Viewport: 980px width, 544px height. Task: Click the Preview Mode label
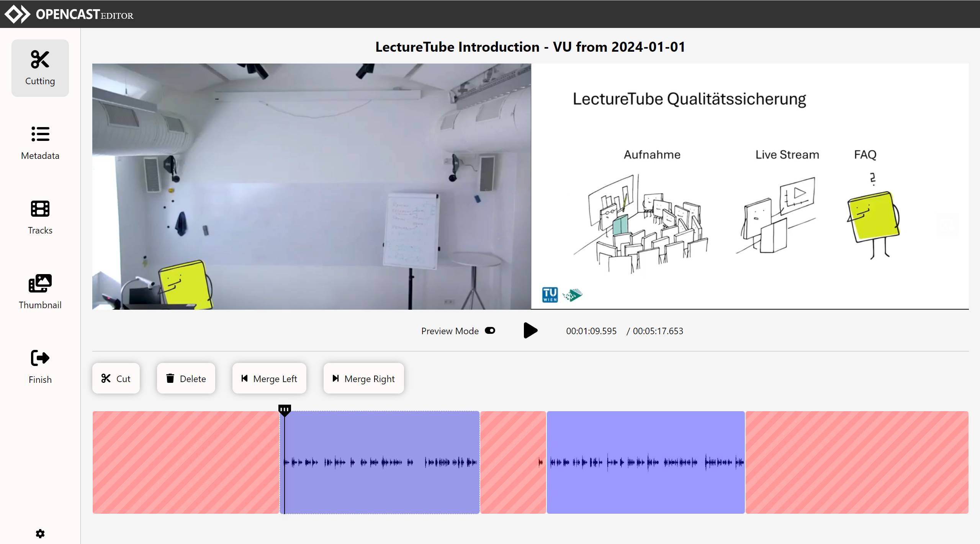(450, 331)
